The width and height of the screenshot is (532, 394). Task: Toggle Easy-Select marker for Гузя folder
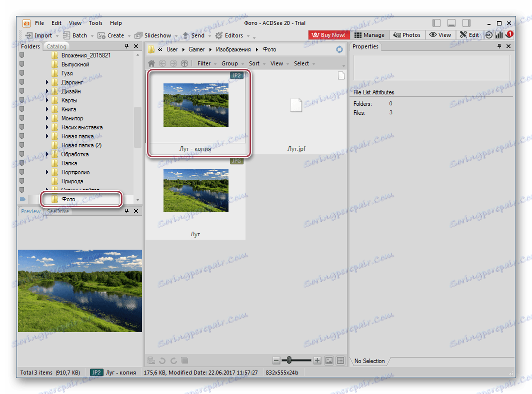coord(21,73)
